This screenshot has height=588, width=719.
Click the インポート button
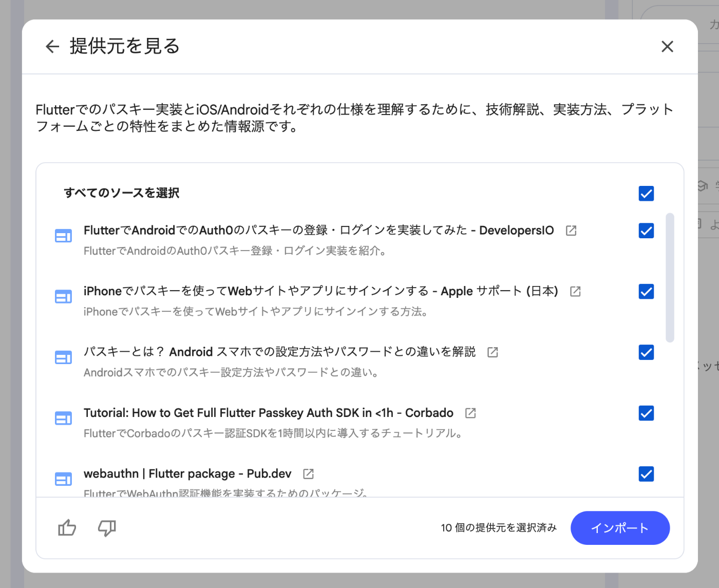pos(620,528)
